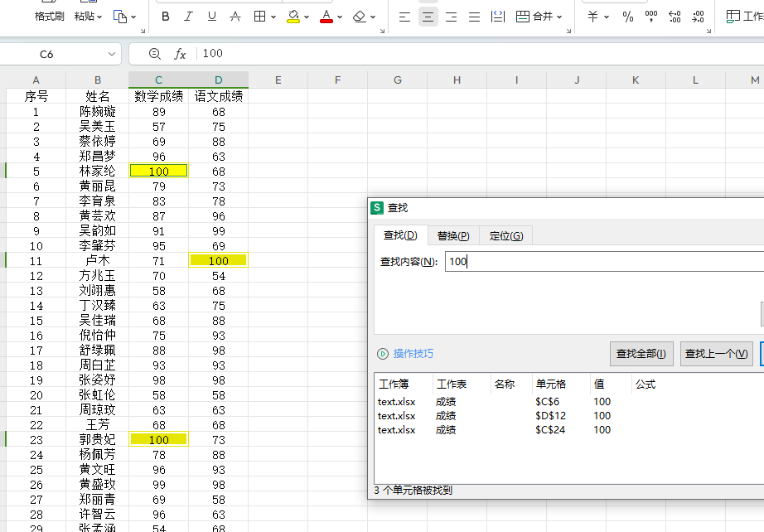Open the Name Box C6 dropdown
The width and height of the screenshot is (764, 532).
tap(112, 54)
